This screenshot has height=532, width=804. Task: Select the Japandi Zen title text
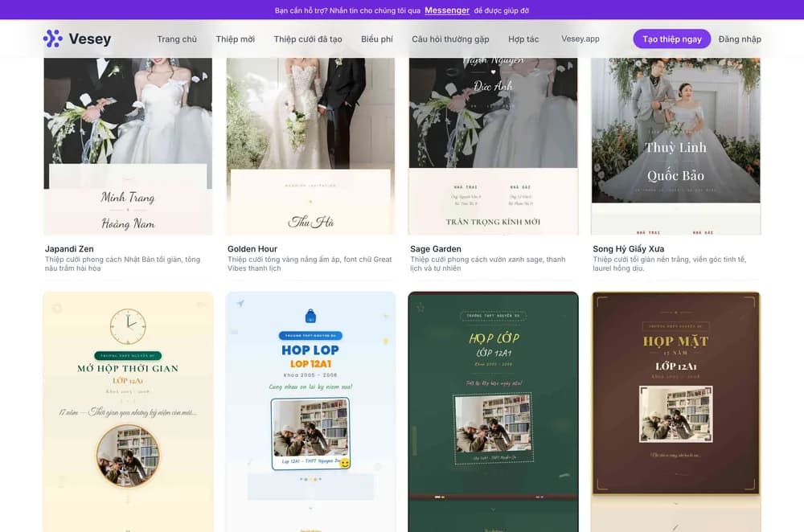coord(69,248)
